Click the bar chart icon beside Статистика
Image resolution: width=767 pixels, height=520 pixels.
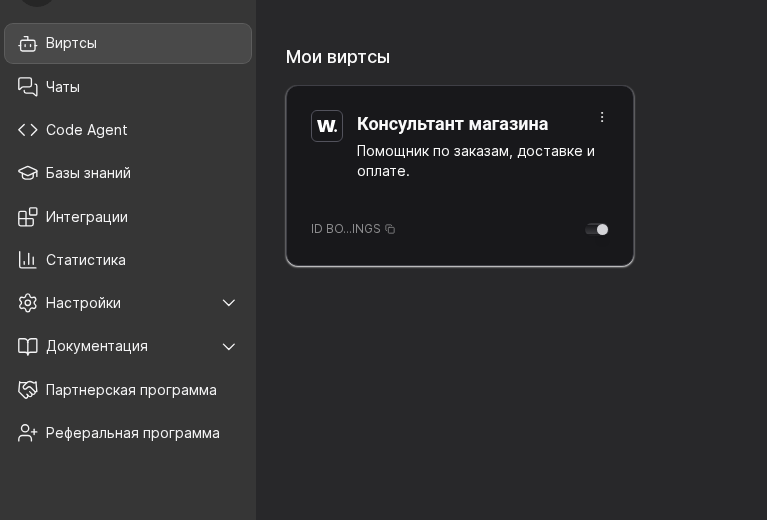(27, 260)
